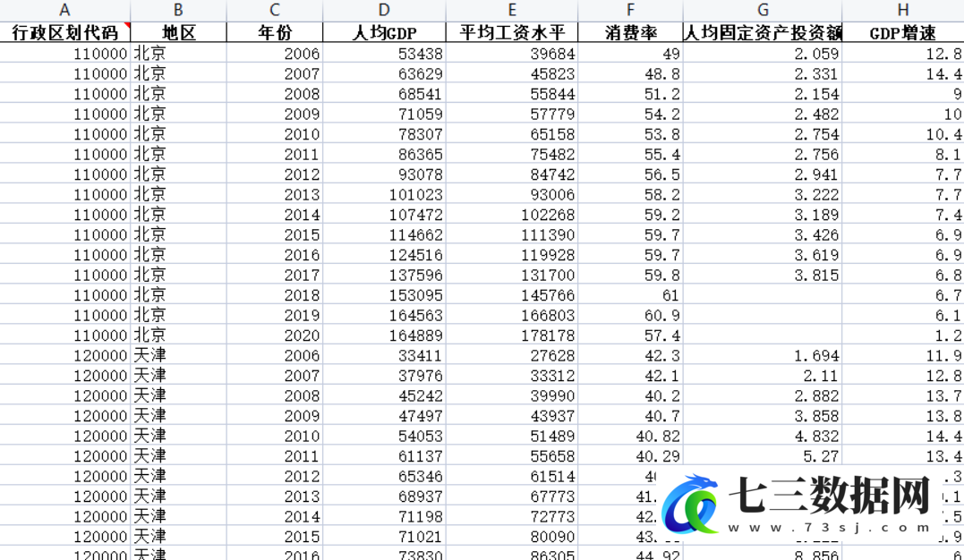The image size is (964, 560).
Task: Click the wage cell 57779
Action: (512, 114)
